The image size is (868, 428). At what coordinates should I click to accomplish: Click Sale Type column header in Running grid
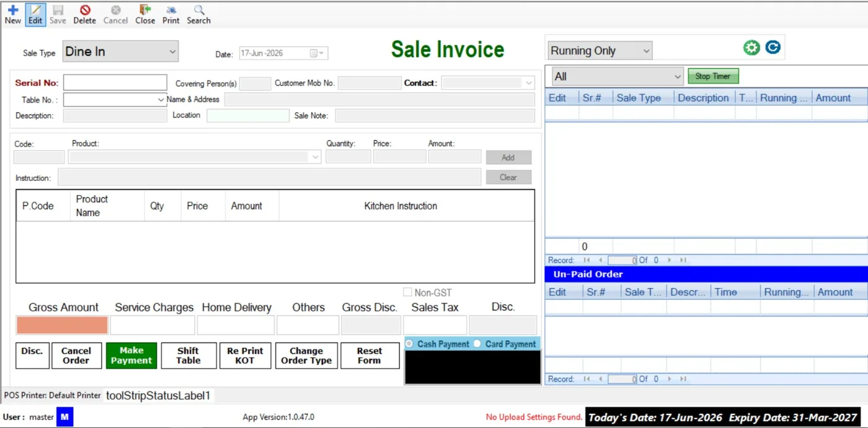pyautogui.click(x=643, y=98)
